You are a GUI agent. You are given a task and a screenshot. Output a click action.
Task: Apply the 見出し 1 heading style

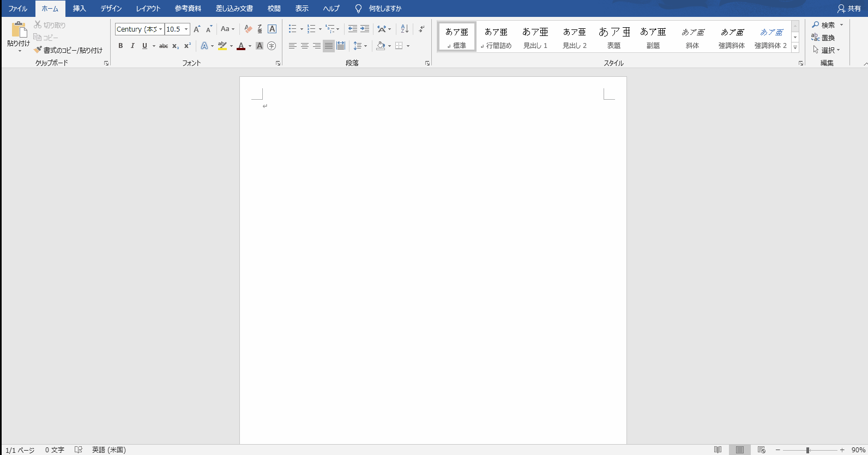(535, 37)
